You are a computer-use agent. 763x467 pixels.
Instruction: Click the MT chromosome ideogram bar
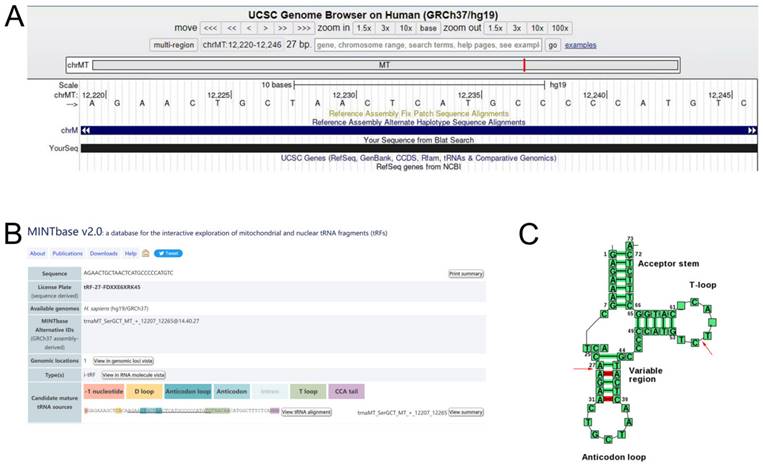pyautogui.click(x=384, y=65)
